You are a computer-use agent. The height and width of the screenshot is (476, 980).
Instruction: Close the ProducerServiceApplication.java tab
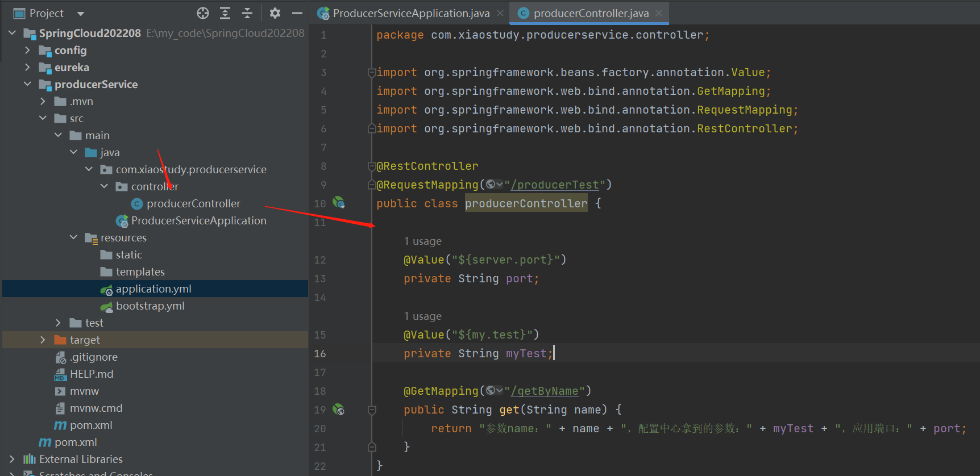point(500,13)
